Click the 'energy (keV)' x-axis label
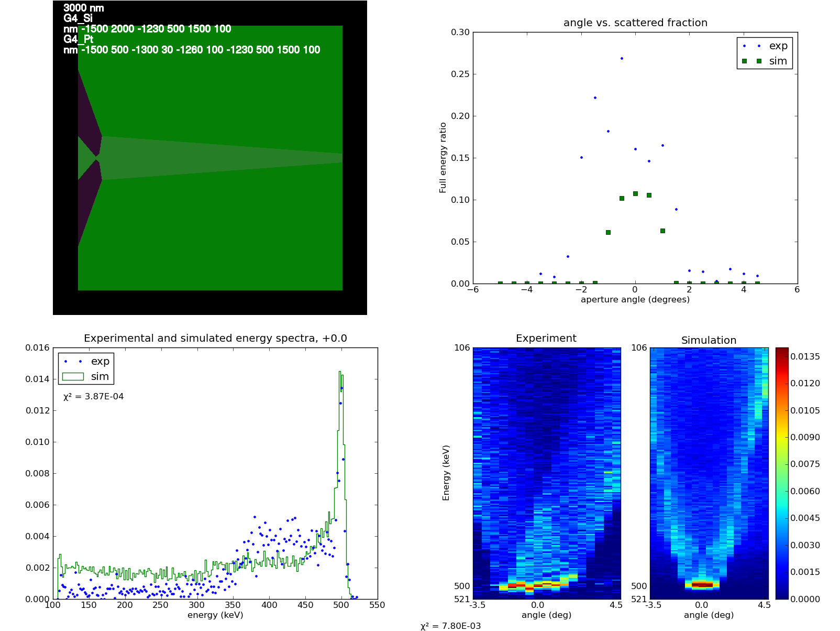840x631 pixels. click(x=215, y=615)
